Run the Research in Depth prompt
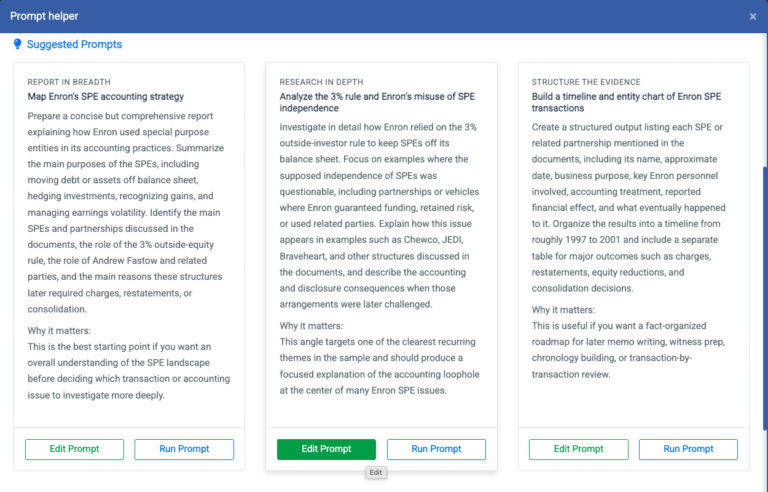Viewport: 768px width, 492px height. click(x=436, y=449)
